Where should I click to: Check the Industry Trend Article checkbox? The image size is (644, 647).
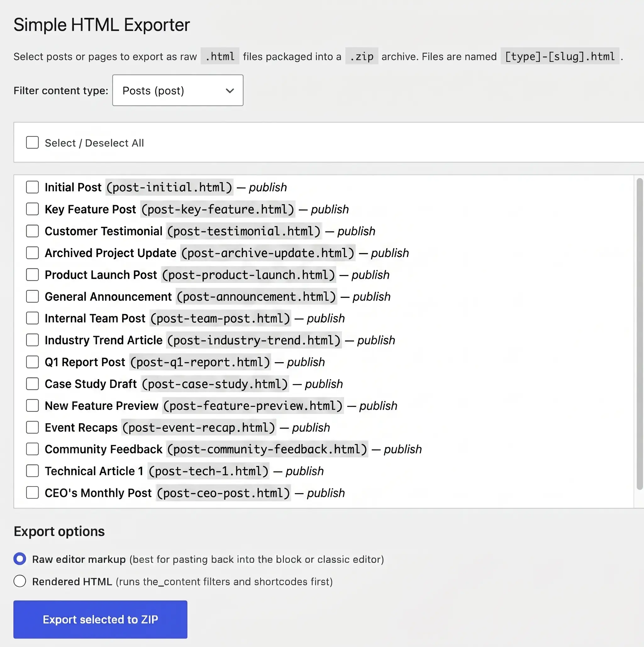coord(32,340)
